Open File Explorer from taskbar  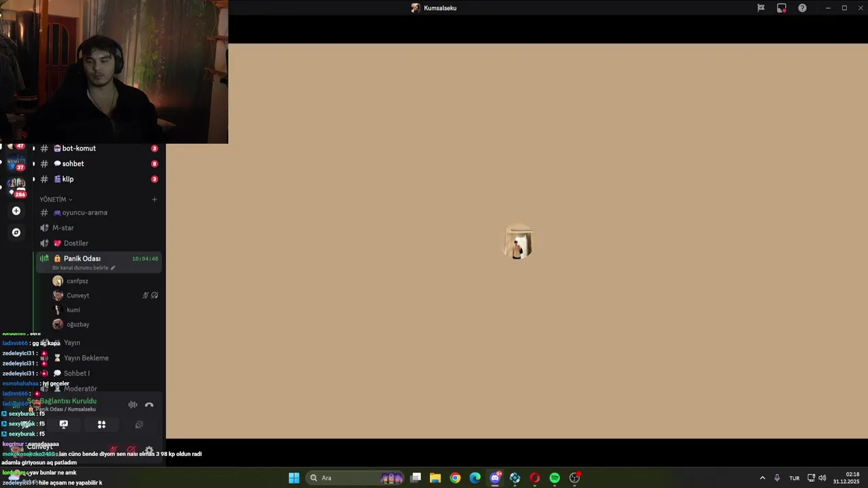click(x=435, y=478)
